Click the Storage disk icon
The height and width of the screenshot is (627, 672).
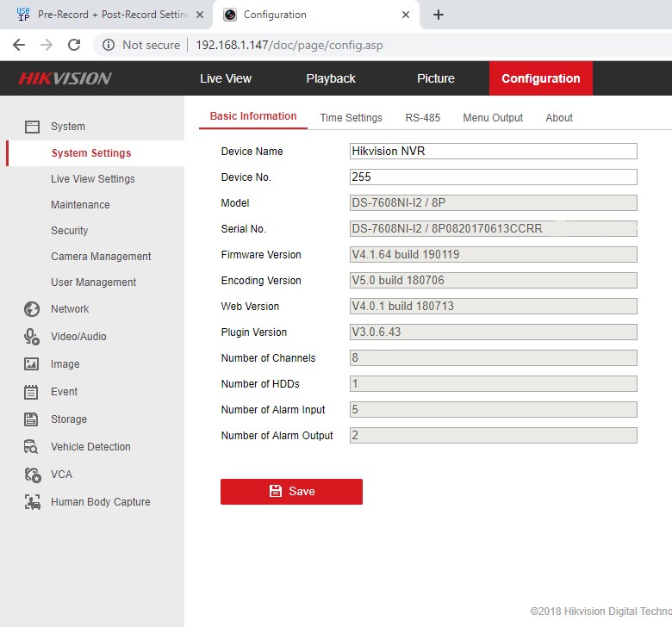click(x=32, y=419)
